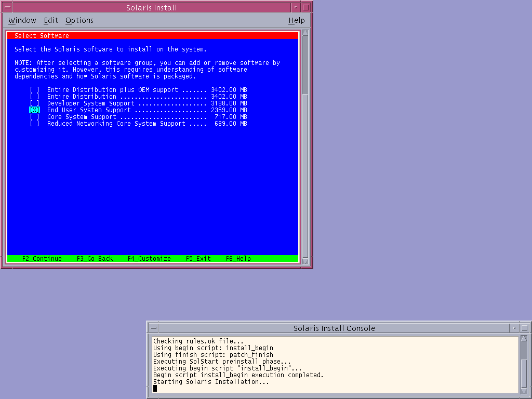Open the Window menu
Screen dimensions: 532x399
click(22, 20)
